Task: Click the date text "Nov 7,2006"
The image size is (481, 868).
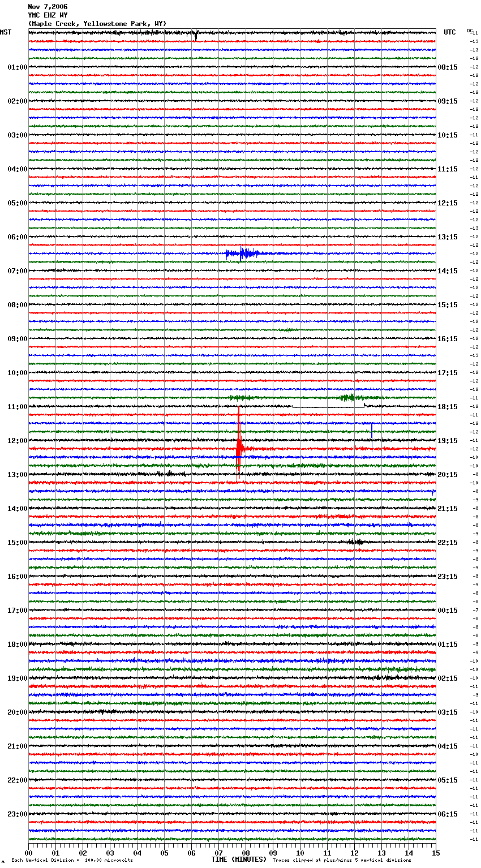Action: point(48,7)
